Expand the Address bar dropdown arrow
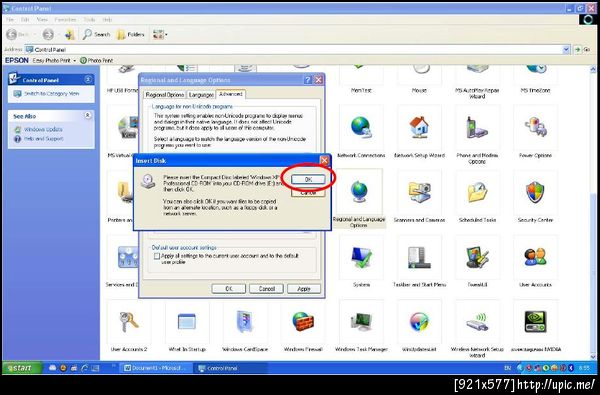 point(566,50)
